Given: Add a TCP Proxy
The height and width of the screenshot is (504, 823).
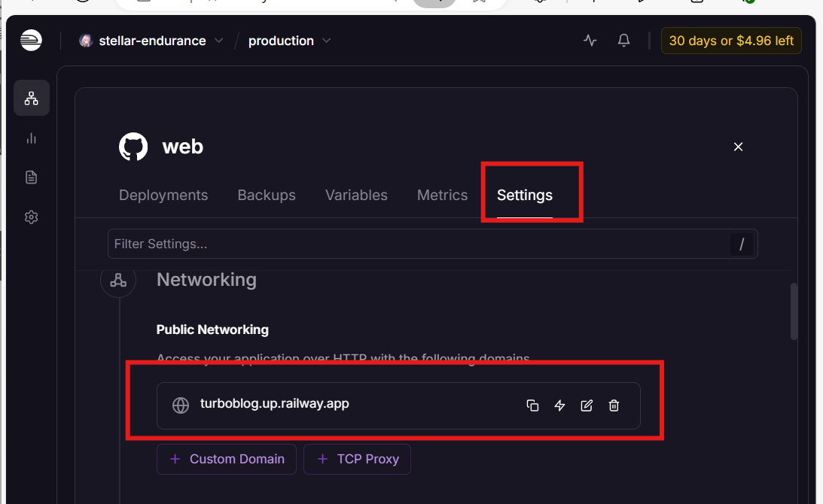Looking at the screenshot, I should coord(357,459).
